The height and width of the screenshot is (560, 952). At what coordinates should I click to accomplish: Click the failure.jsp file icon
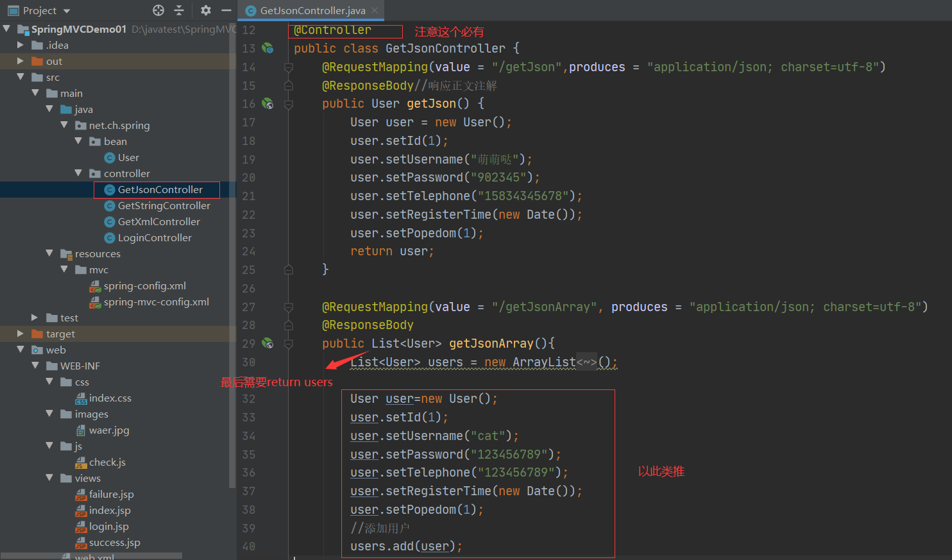click(x=81, y=495)
